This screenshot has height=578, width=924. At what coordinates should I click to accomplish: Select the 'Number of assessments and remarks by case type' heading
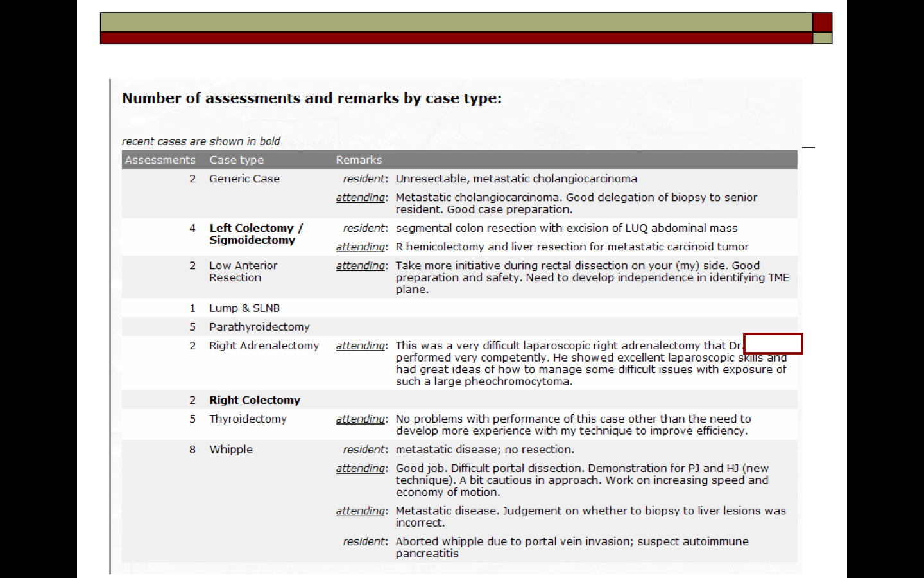point(312,98)
